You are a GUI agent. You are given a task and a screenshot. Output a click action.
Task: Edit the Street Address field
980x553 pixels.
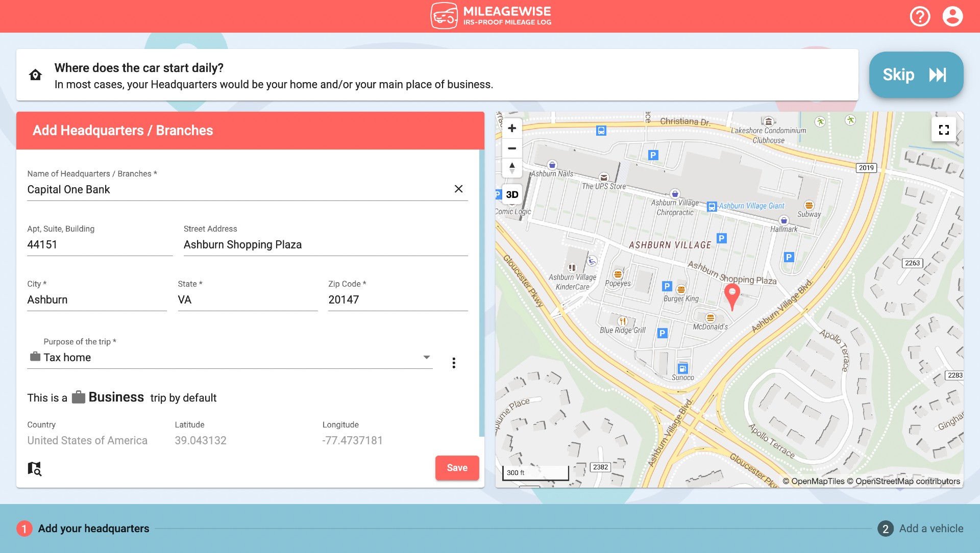coord(326,245)
